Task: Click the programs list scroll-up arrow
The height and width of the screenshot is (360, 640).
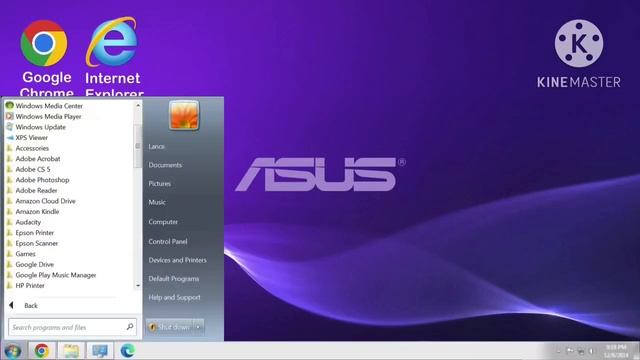Action: click(x=138, y=105)
